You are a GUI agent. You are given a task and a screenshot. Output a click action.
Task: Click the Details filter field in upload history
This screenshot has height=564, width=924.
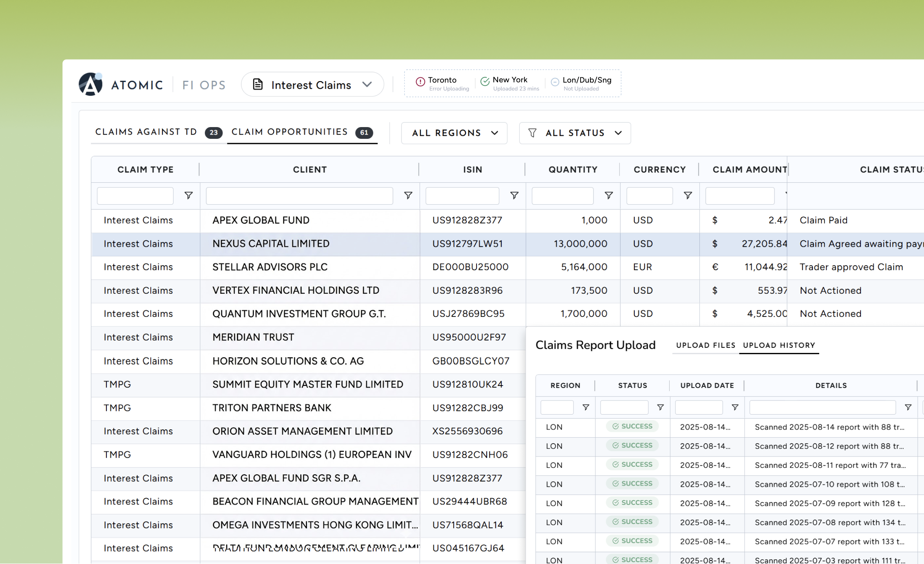point(822,408)
